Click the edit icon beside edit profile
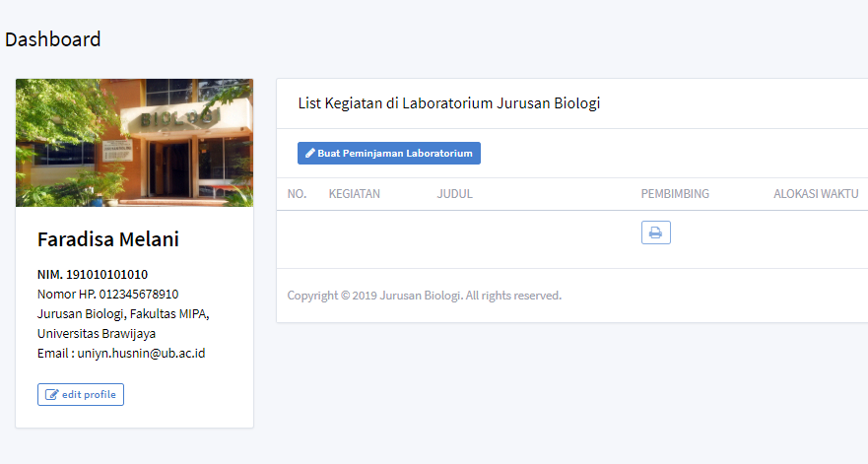 click(52, 395)
